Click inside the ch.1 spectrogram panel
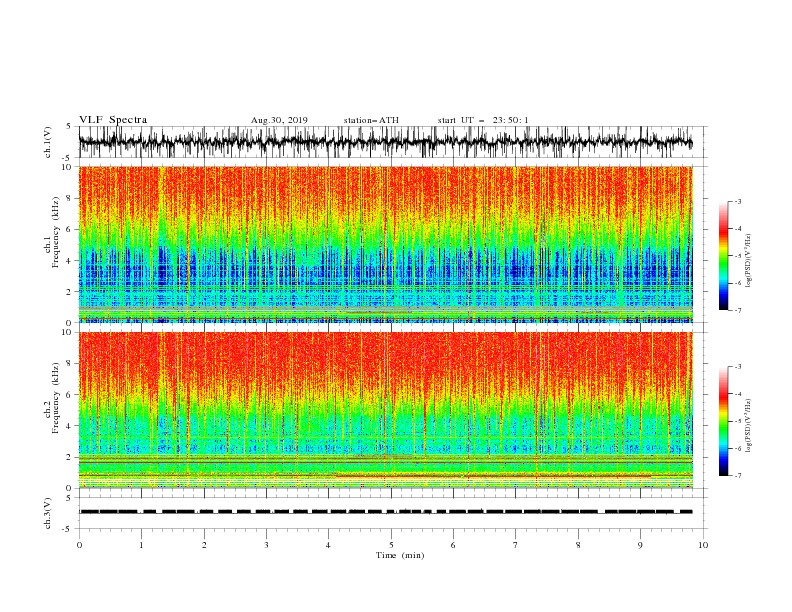This screenshot has height=612, width=792. (x=385, y=244)
